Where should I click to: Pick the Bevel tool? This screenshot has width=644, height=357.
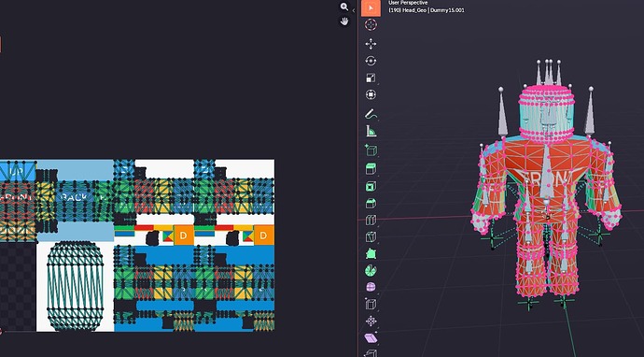371,203
